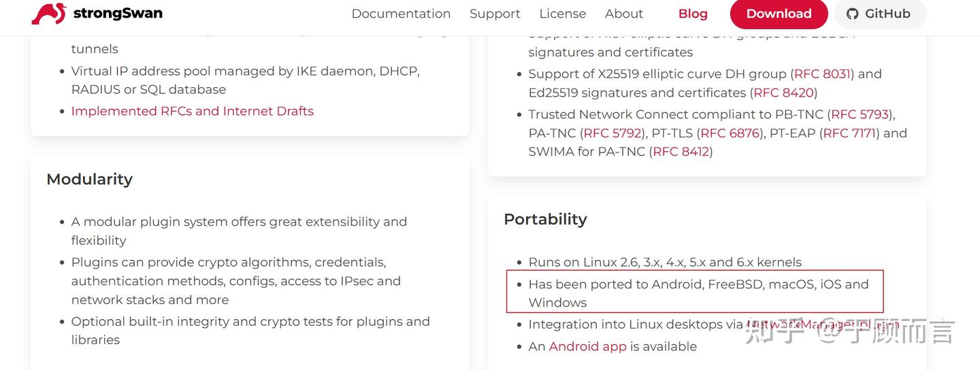Open the RFC 5792 link
The height and width of the screenshot is (370, 980).
click(612, 133)
